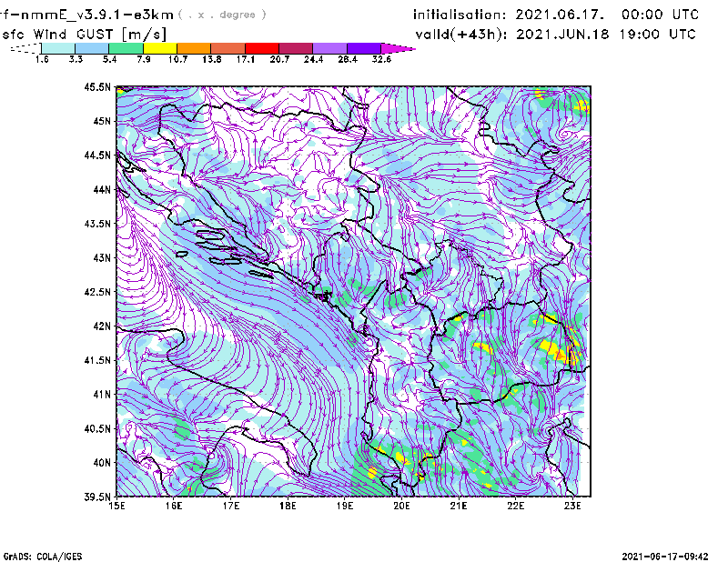Click the legend value "5.4"

coord(110,59)
